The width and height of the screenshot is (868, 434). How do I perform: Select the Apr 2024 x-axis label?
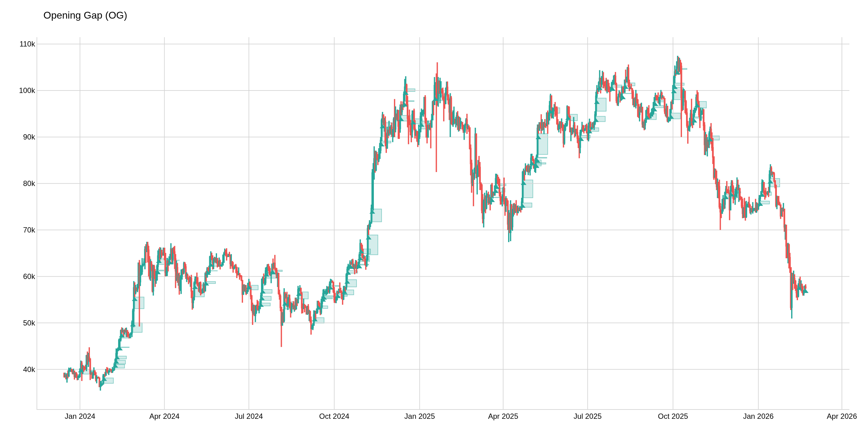(164, 416)
